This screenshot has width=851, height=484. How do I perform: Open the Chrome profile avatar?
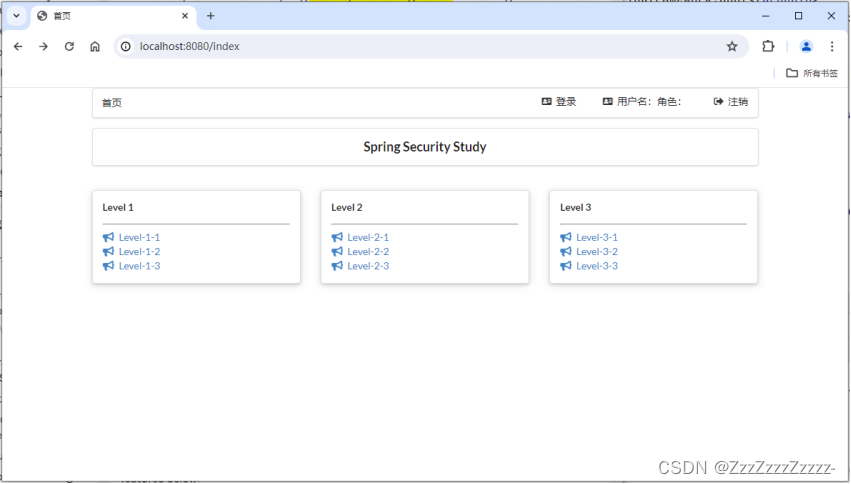[x=806, y=47]
